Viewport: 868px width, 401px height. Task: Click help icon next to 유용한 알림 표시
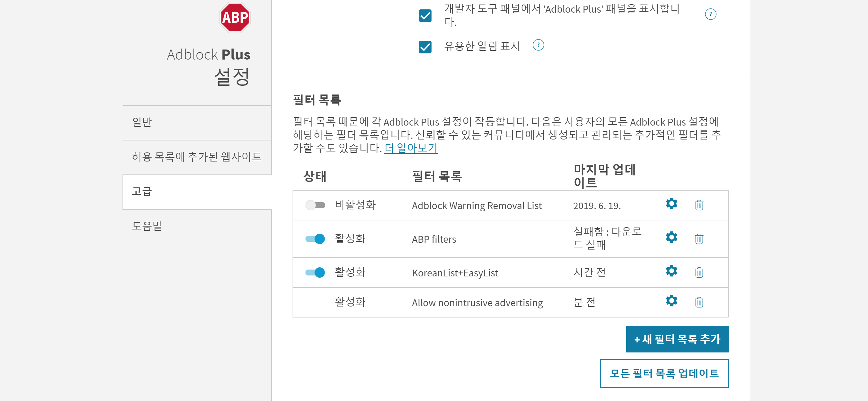(538, 45)
